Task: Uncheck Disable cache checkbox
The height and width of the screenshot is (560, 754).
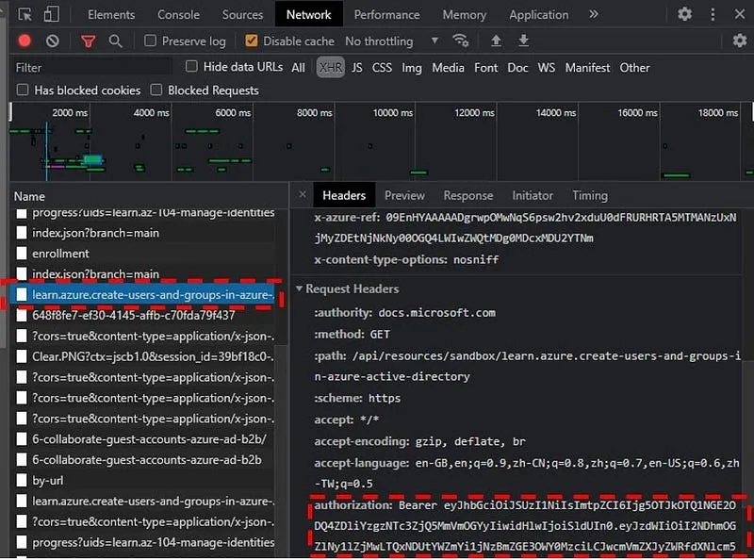Action: [x=251, y=41]
